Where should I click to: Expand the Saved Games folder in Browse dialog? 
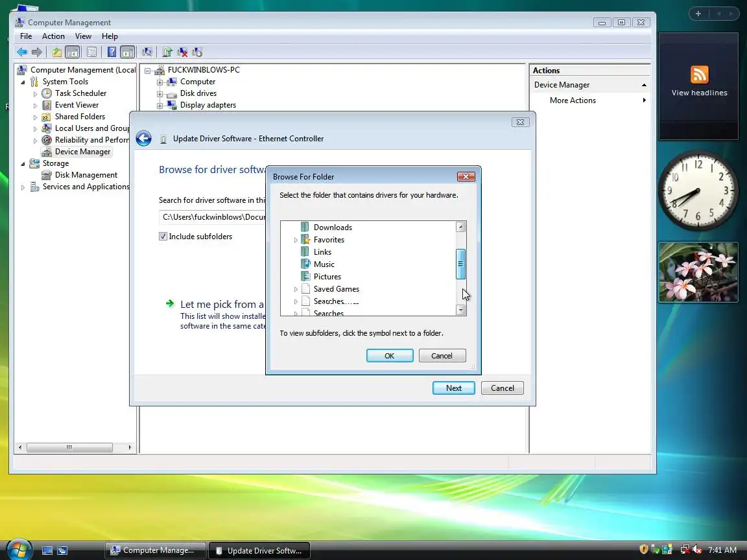pyautogui.click(x=296, y=289)
